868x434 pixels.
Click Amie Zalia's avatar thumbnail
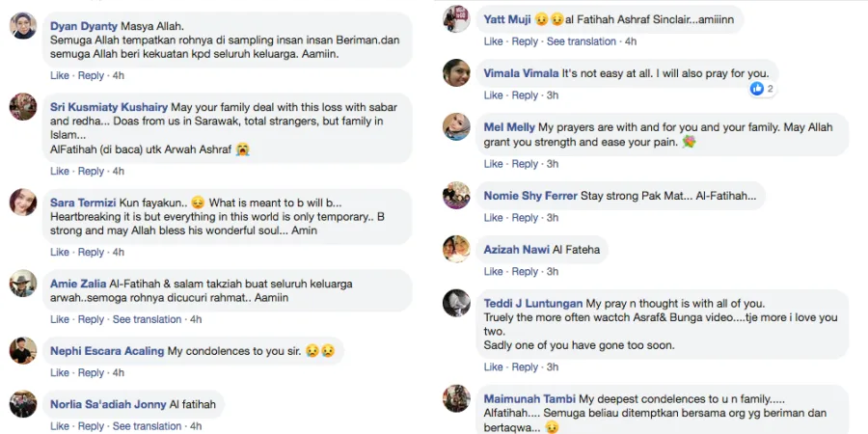(23, 284)
